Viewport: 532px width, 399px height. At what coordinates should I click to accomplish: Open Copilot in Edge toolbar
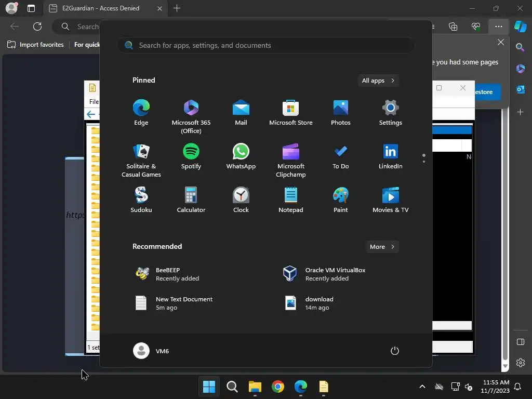point(521,26)
